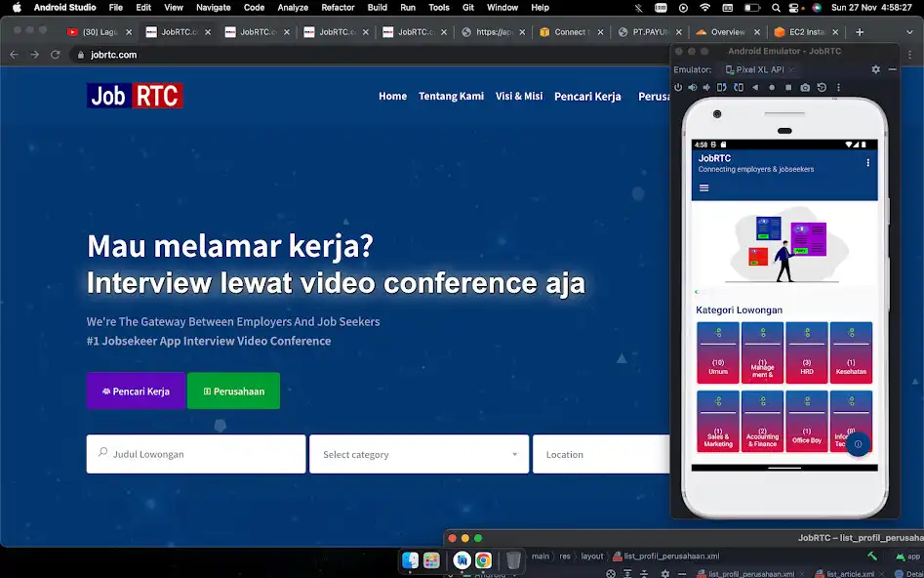Tap the Umum category card
The image size is (924, 578).
(x=718, y=352)
